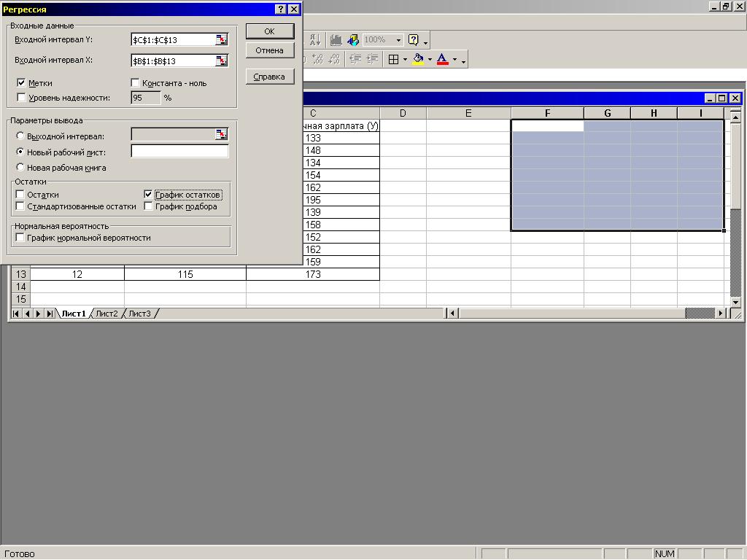Click the dialog's question-mark help button

point(280,9)
